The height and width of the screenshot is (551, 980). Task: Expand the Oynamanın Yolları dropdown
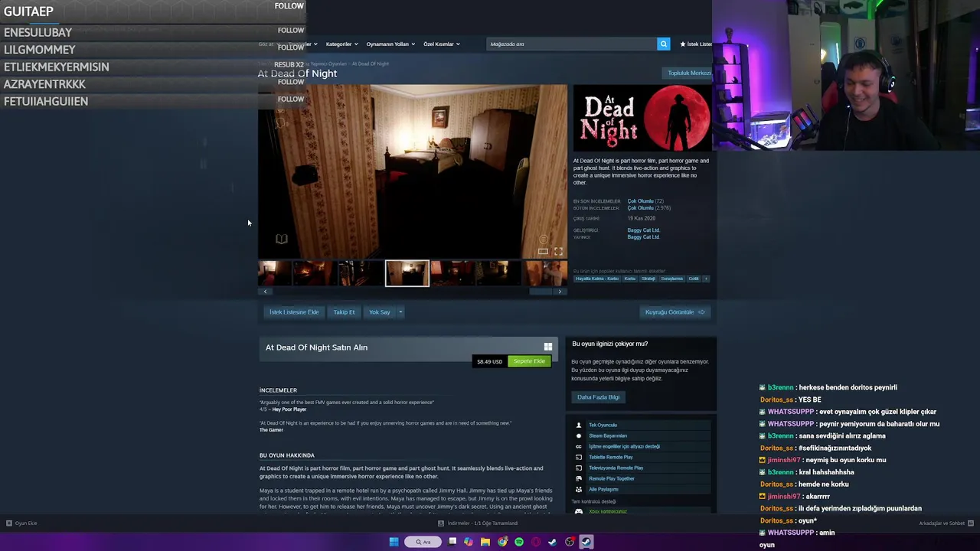click(390, 44)
